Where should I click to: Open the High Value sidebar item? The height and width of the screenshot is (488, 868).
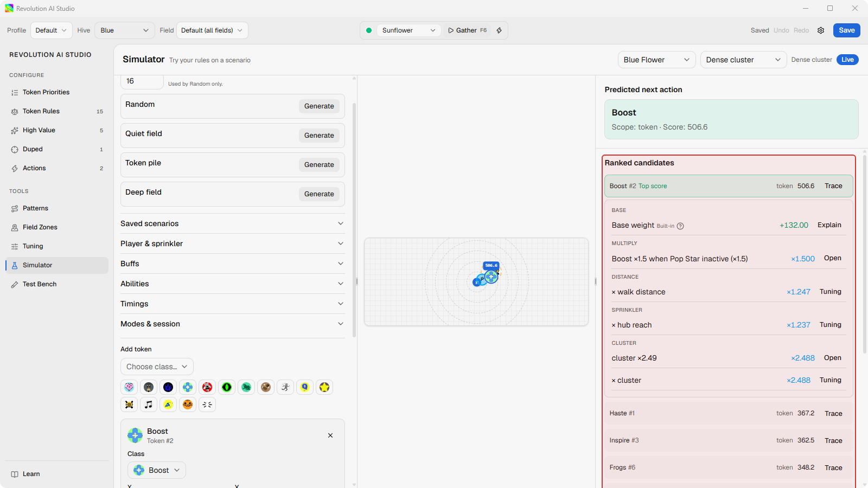tap(57, 130)
